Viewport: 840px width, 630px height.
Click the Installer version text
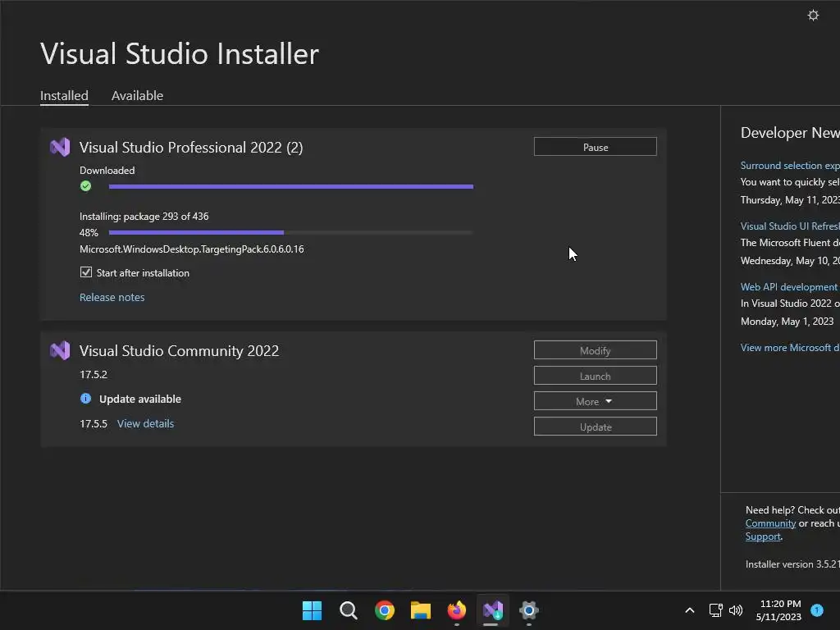click(792, 564)
